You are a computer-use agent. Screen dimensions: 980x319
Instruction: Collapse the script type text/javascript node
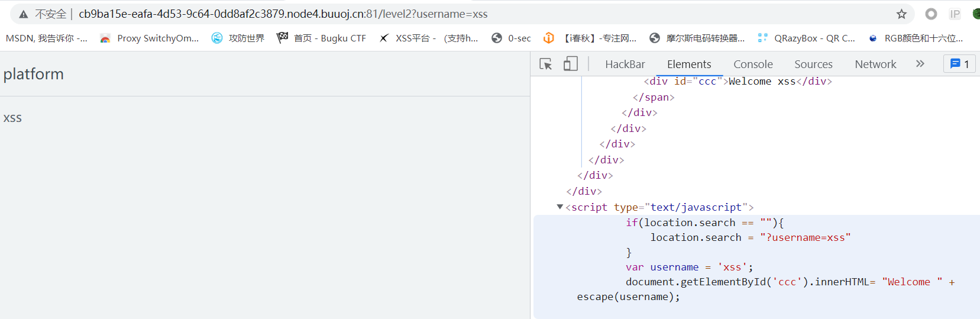pyautogui.click(x=559, y=207)
